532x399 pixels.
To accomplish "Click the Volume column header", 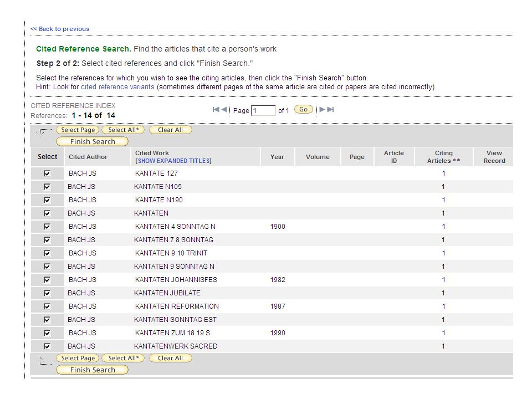I will pos(318,157).
